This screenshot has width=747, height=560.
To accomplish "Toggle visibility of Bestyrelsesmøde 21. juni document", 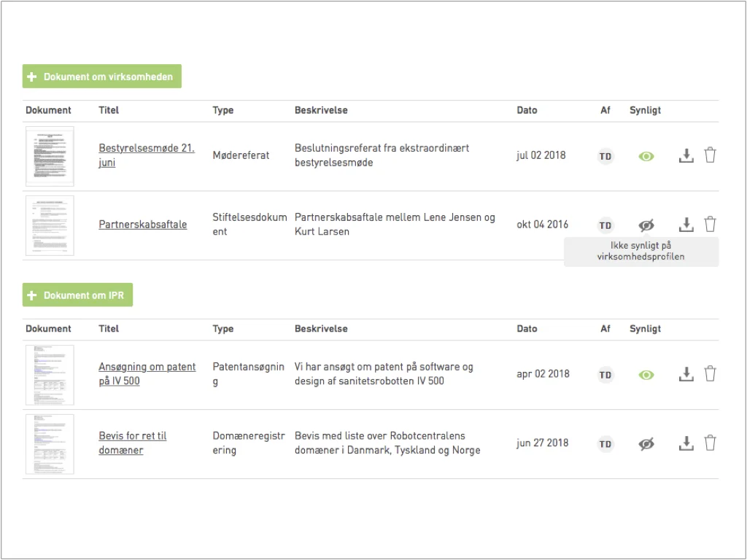I will coord(646,156).
